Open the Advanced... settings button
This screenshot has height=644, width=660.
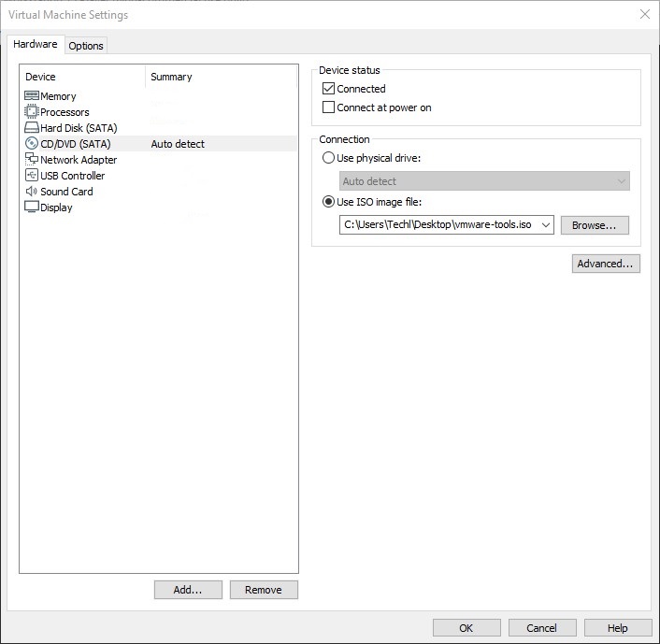pos(606,264)
